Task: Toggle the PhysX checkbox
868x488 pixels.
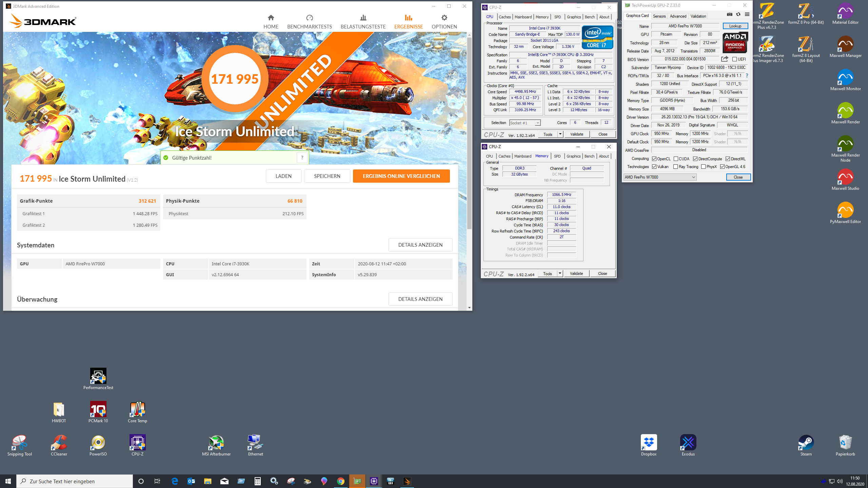Action: click(703, 167)
